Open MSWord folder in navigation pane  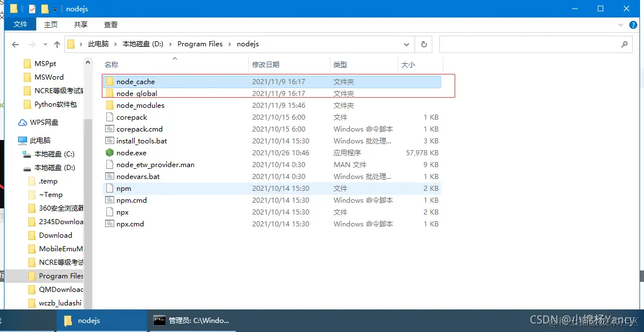pyautogui.click(x=49, y=77)
